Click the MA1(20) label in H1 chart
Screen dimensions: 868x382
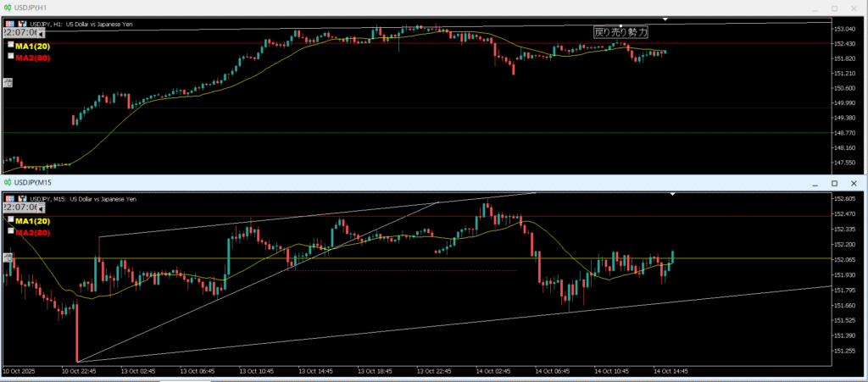click(x=33, y=47)
